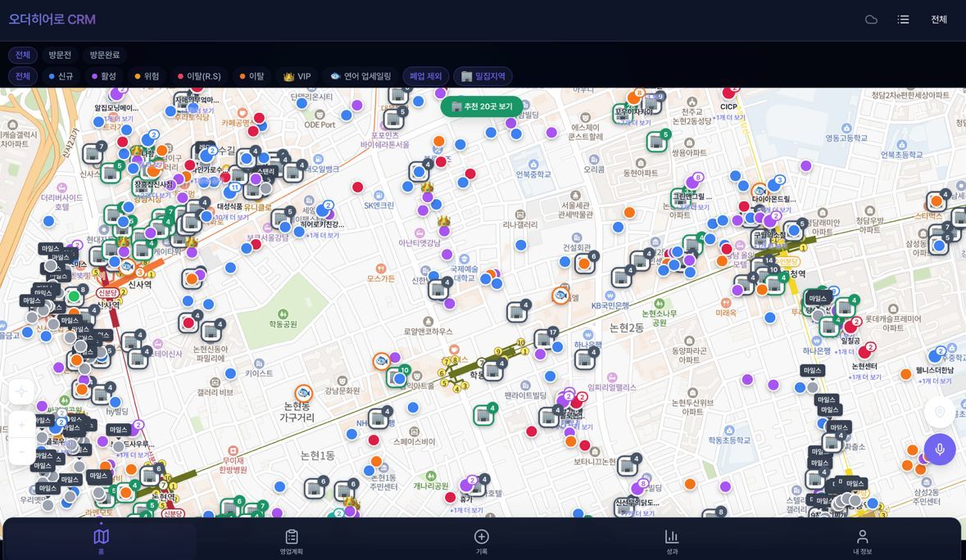Click the cloud sync icon
The image size is (966, 560).
[x=871, y=20]
